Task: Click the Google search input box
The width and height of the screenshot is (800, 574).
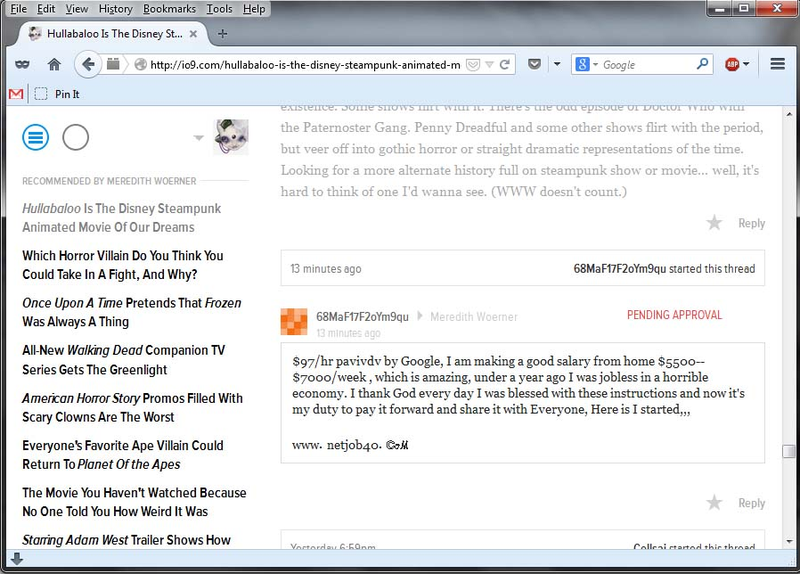Action: (647, 64)
